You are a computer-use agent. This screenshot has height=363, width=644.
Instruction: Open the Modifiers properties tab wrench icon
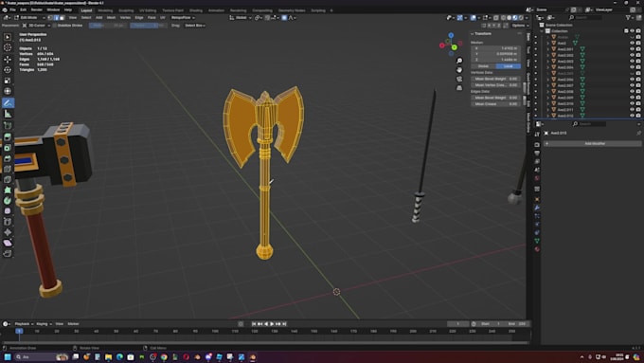(537, 208)
